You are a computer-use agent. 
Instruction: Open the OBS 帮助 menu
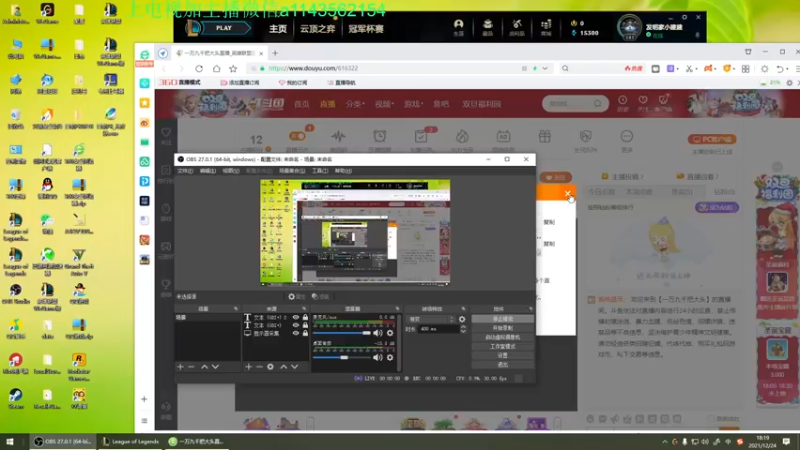click(343, 171)
